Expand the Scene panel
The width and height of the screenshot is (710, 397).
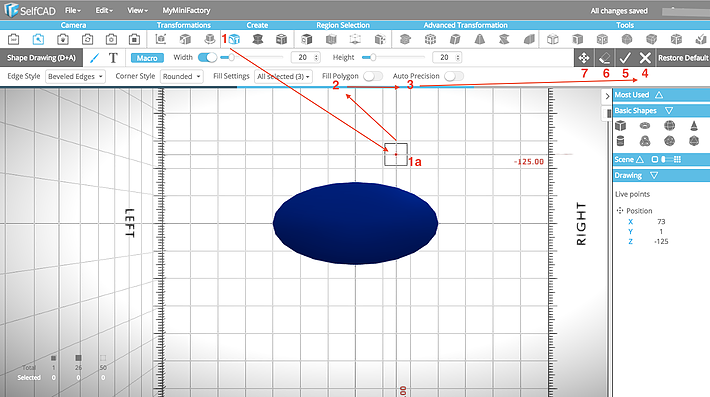pyautogui.click(x=640, y=159)
